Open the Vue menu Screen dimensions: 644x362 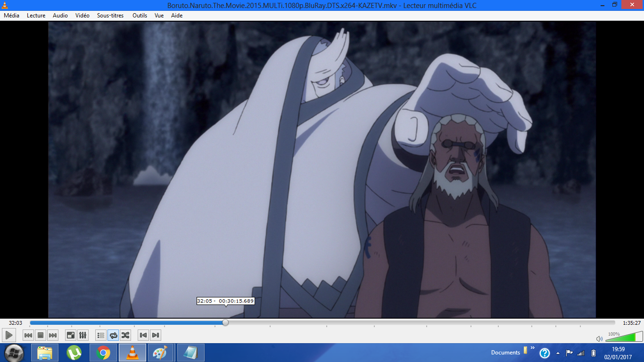(x=159, y=16)
